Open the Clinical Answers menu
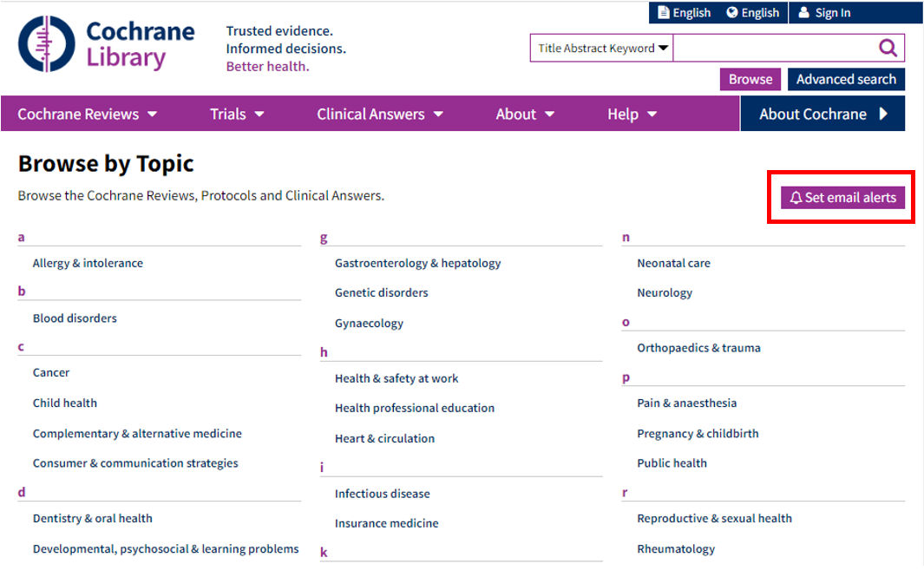 click(379, 114)
